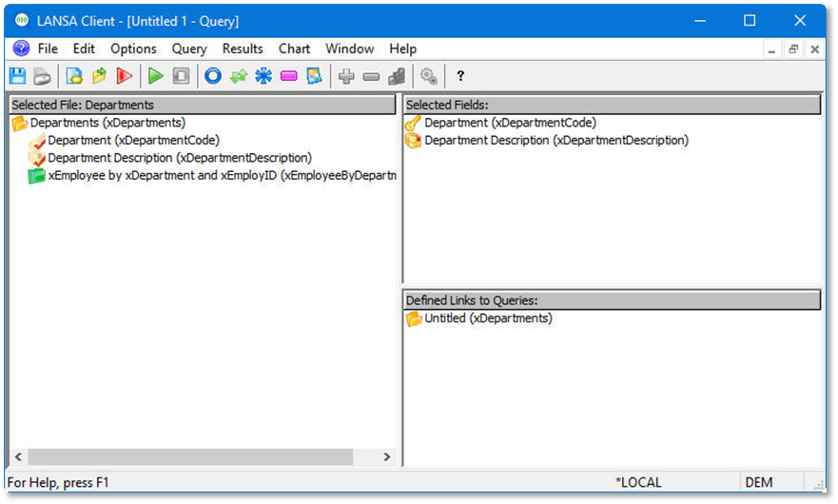Run the query with green play icon
The height and width of the screenshot is (504, 838).
click(x=156, y=76)
